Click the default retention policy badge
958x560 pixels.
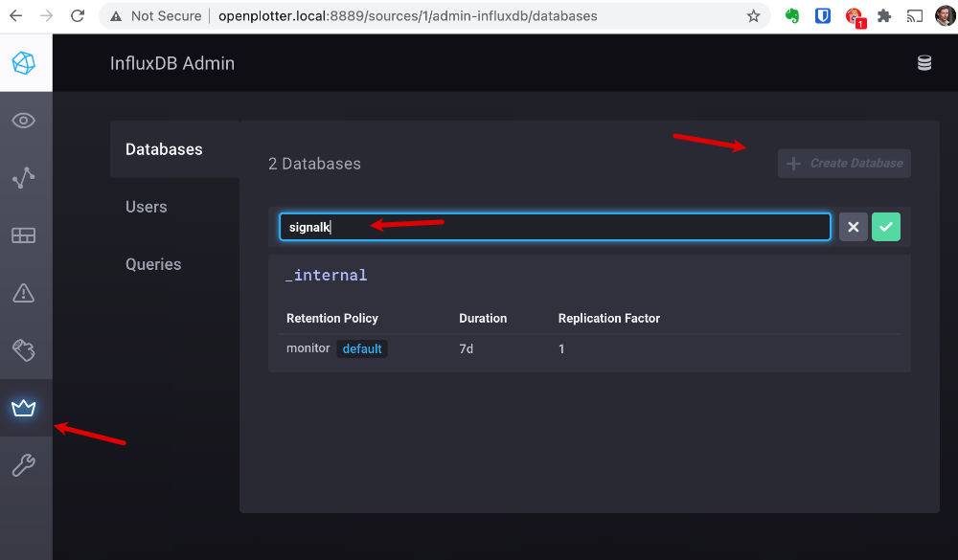[362, 348]
